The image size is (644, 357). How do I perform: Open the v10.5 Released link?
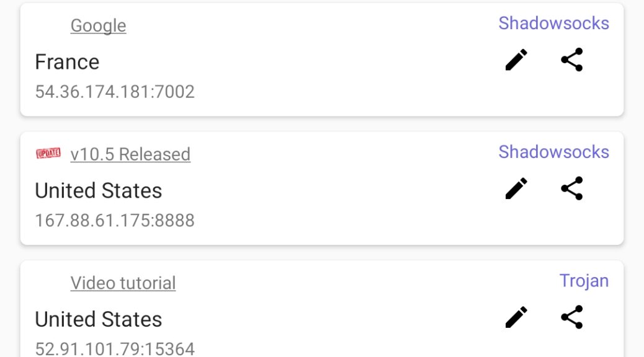130,154
